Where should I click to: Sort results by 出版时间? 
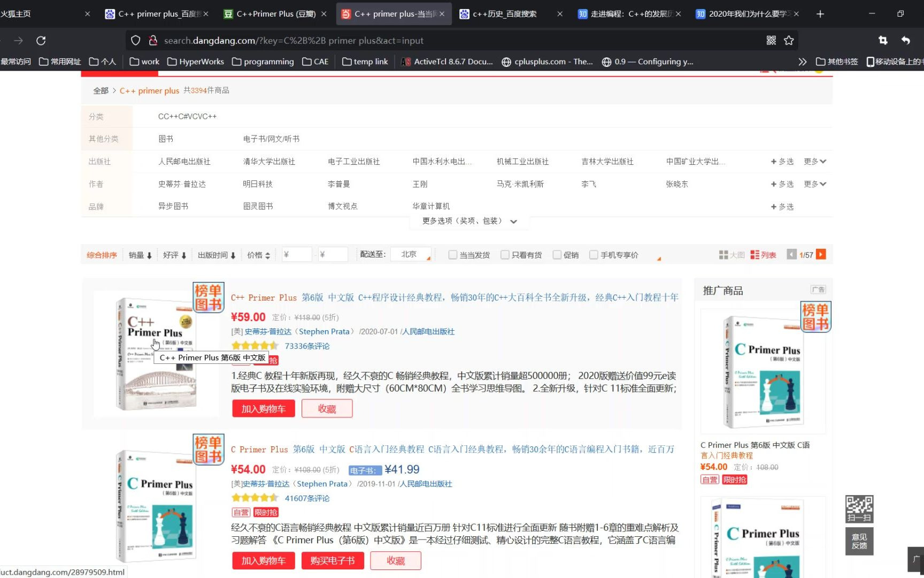pos(217,255)
